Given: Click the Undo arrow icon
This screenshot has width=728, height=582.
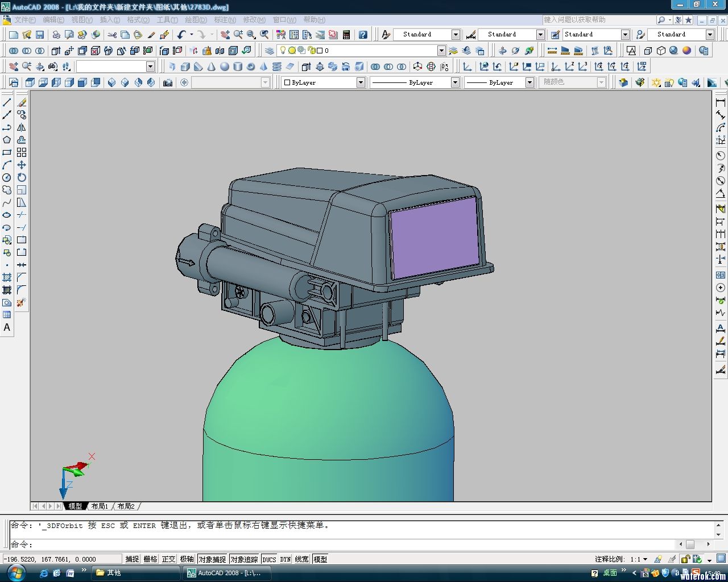Looking at the screenshot, I should tap(181, 35).
